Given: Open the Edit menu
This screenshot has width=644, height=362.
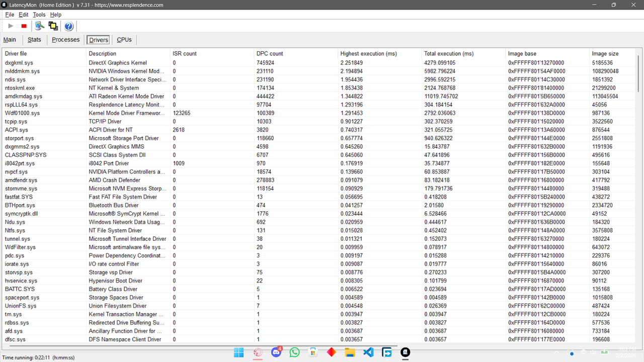Looking at the screenshot, I should pyautogui.click(x=24, y=15).
